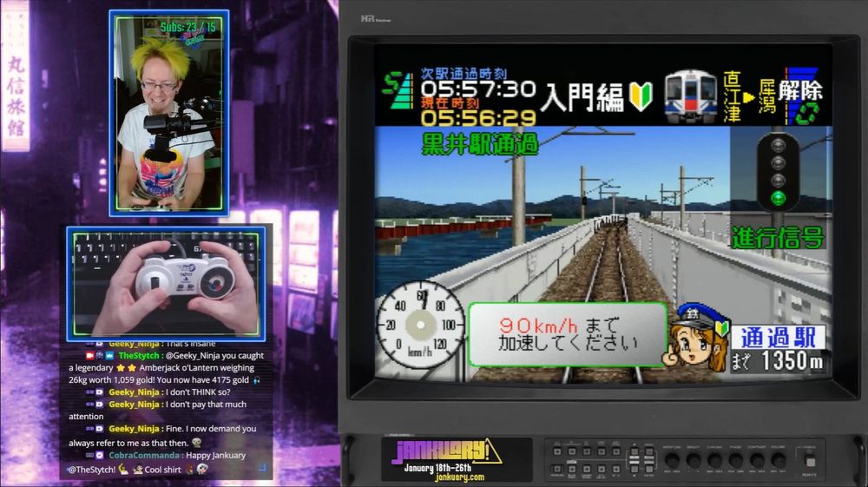Adjust the CONTRAST knob on the monitor
The image size is (868, 487).
pos(757,460)
